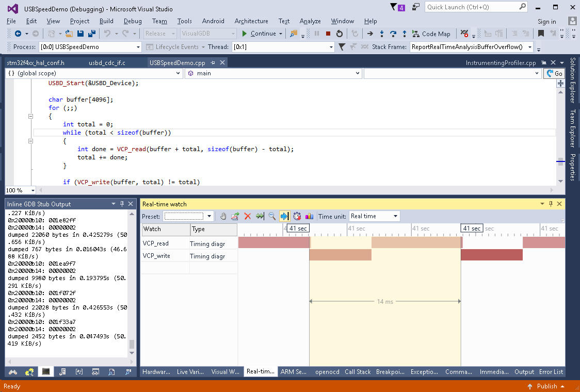
Task: Switch to stm32f4xx_hal_conf.h tab
Action: tap(36, 63)
